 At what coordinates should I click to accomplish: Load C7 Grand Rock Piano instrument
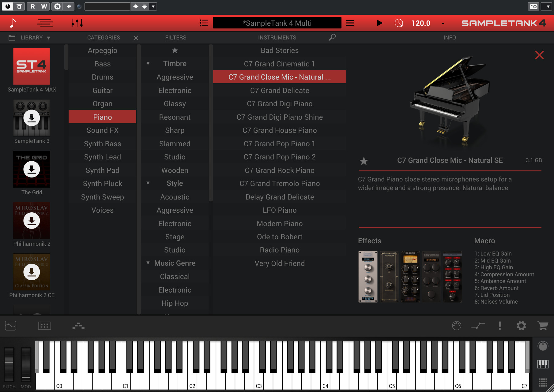[x=280, y=170]
